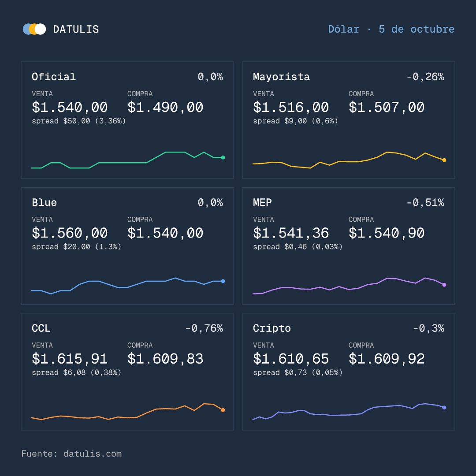Viewport: 476px width, 476px height.
Task: Click the VENTA label in Oficial card
Action: click(x=42, y=93)
